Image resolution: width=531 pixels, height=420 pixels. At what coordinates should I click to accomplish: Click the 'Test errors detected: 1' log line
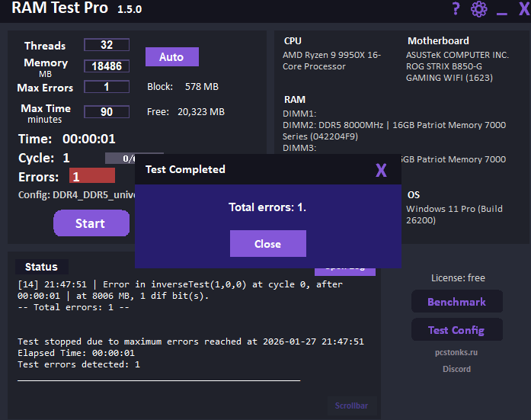(78, 364)
